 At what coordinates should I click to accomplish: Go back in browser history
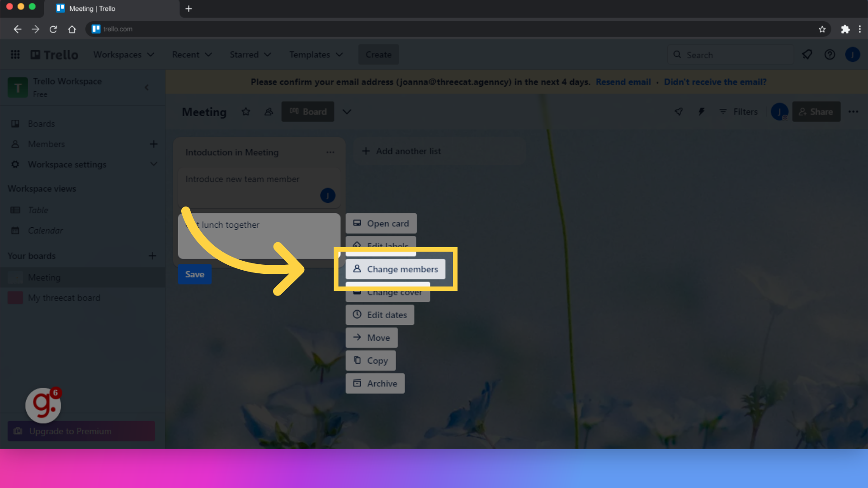pyautogui.click(x=17, y=29)
